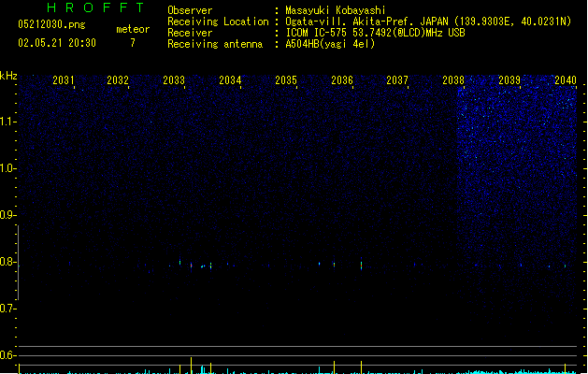588x374 pixels.
Task: Click the 2032 time axis marker
Action: click(x=118, y=80)
